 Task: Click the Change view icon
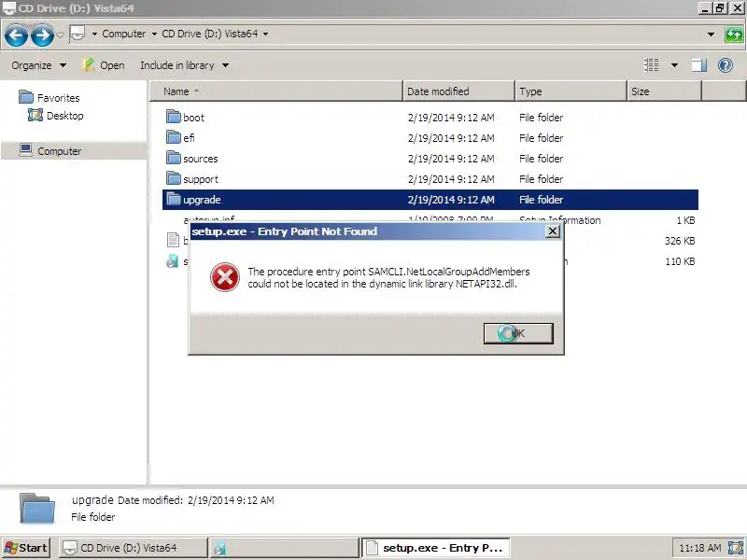pos(652,64)
